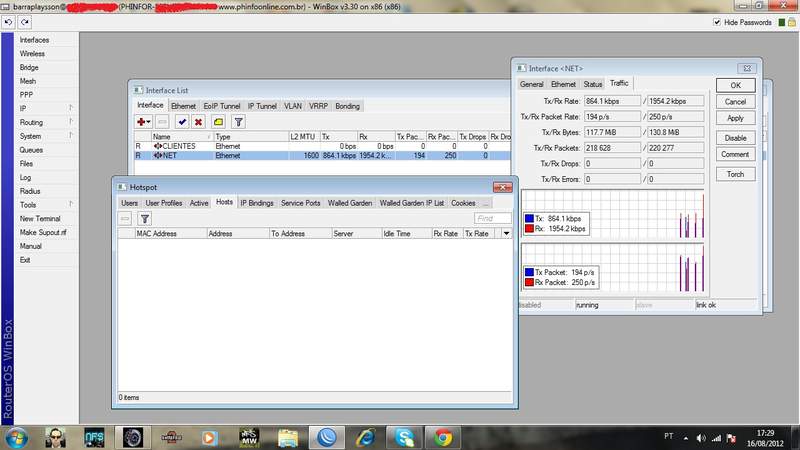This screenshot has width=800, height=450.
Task: Open the Cookies tab in Hotspot
Action: (x=463, y=203)
